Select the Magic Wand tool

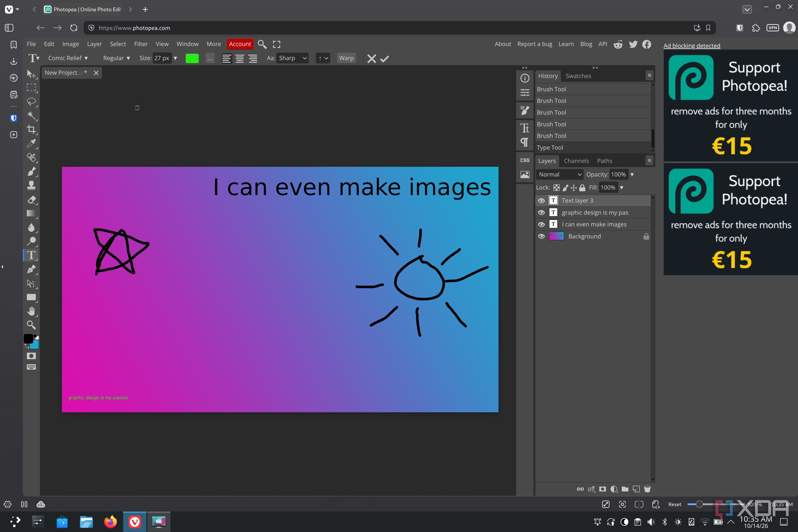coord(31,116)
